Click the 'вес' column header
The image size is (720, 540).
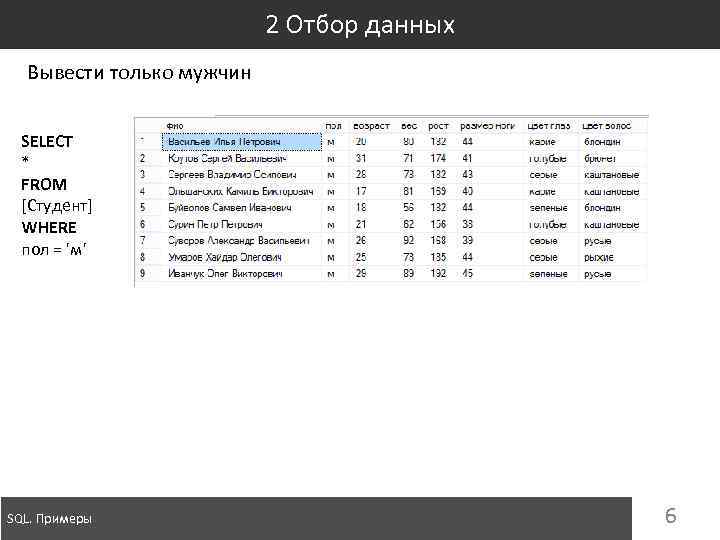coord(409,126)
